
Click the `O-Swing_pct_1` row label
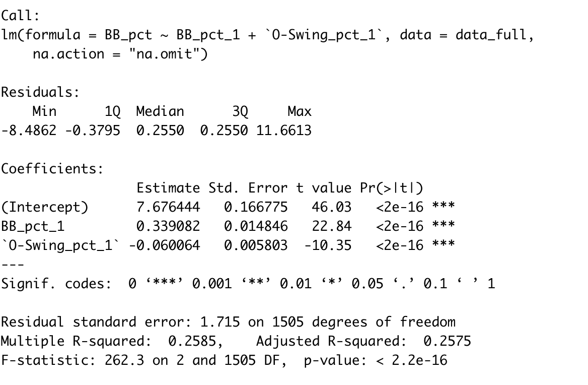(60, 245)
